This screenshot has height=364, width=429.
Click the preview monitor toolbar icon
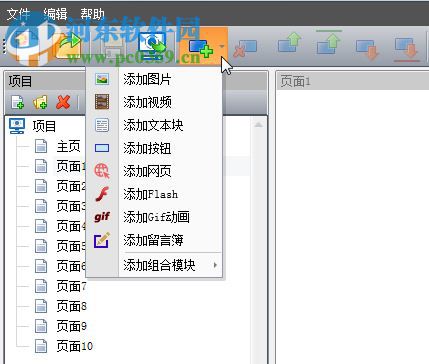152,46
